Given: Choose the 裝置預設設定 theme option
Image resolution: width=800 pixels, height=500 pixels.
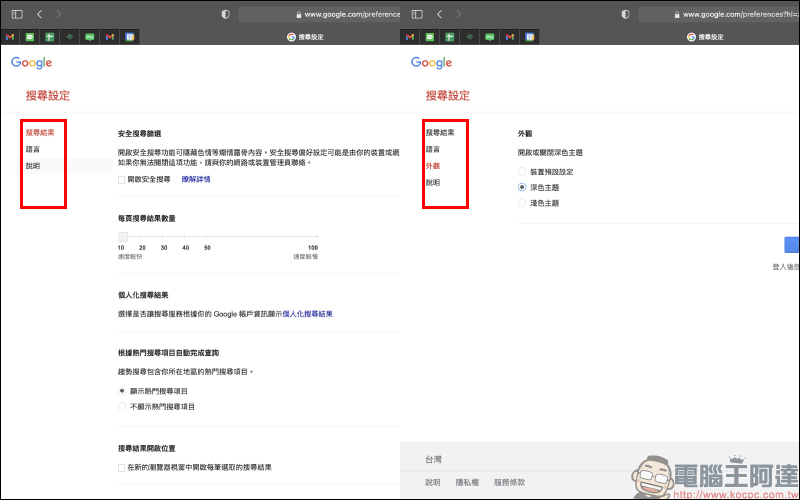Looking at the screenshot, I should tap(522, 172).
